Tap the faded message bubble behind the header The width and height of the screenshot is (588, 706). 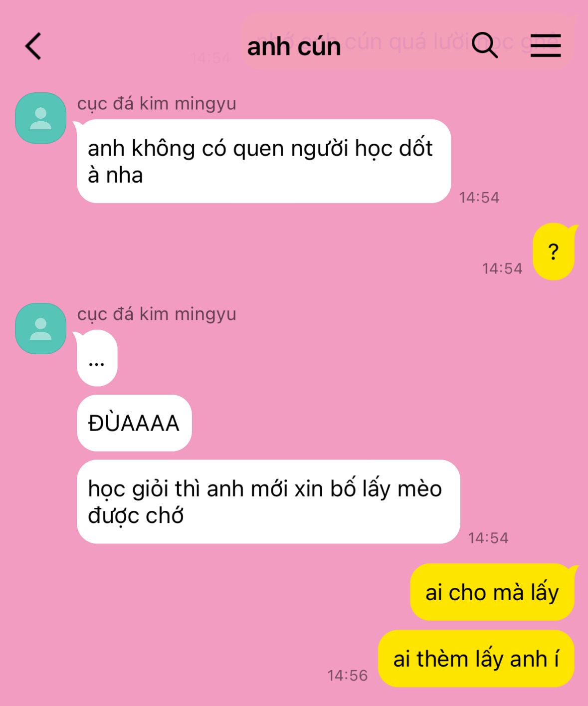click(x=408, y=41)
